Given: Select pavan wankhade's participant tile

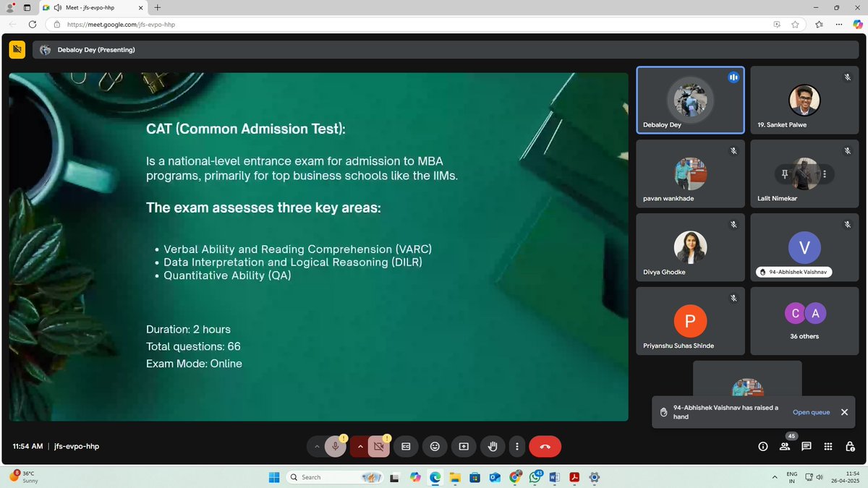Looking at the screenshot, I should [x=690, y=174].
